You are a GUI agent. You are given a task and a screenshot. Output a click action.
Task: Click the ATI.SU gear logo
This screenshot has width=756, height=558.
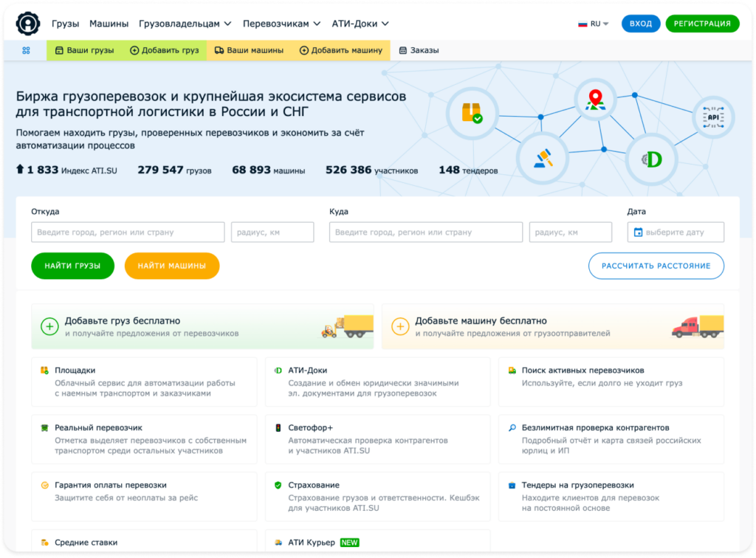[x=27, y=22]
